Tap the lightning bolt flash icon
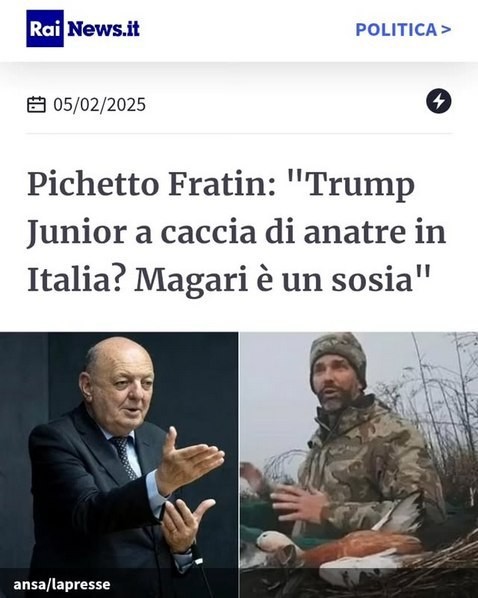Viewport: 478px width, 598px height. pyautogui.click(x=438, y=101)
